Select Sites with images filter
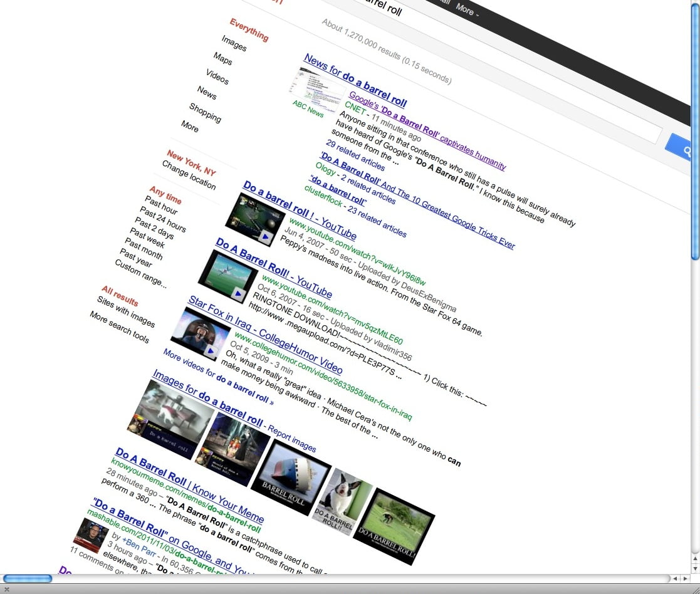 126,311
